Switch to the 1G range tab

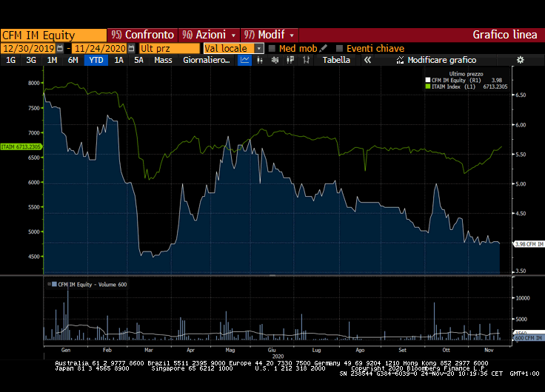[11, 60]
